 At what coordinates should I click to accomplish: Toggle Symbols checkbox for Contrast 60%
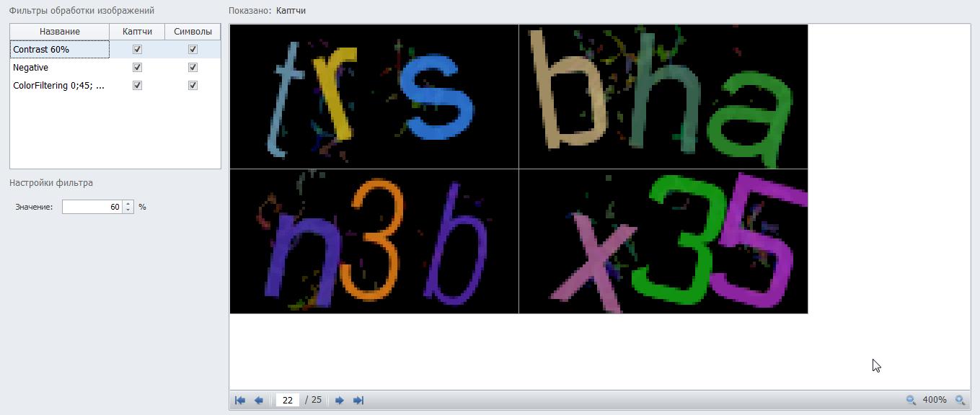click(193, 50)
